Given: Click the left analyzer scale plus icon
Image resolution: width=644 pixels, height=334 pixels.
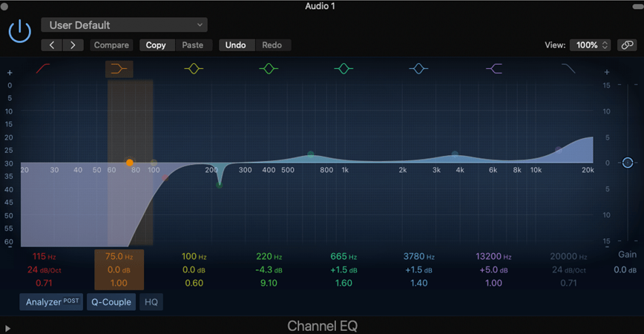Looking at the screenshot, I should [10, 73].
